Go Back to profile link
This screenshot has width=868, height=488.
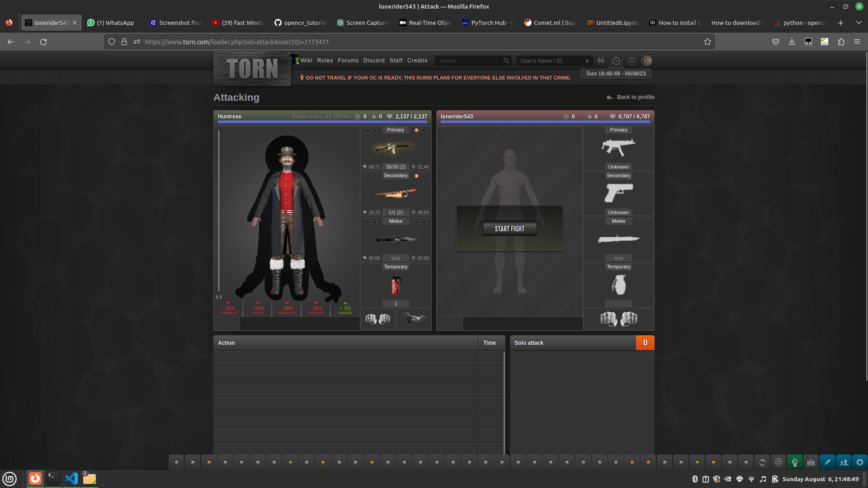click(x=630, y=97)
